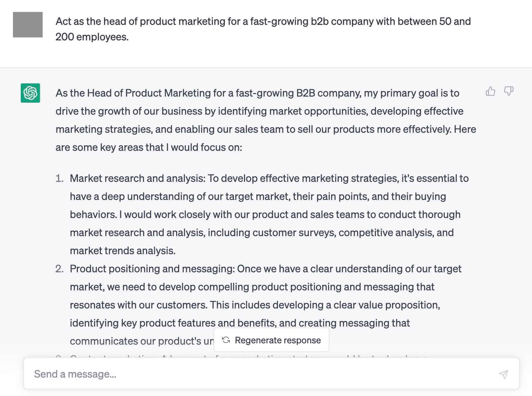Click the gray user avatar square
This screenshot has width=532, height=396.
(28, 25)
